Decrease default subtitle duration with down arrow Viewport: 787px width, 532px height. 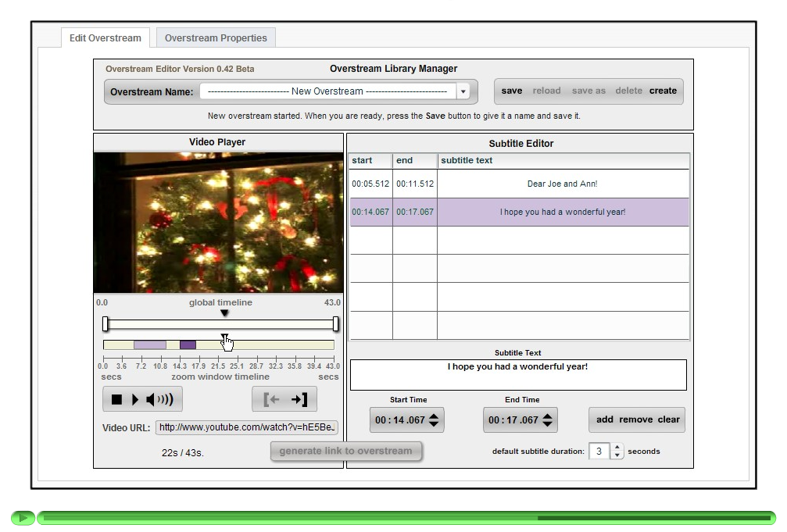617,455
